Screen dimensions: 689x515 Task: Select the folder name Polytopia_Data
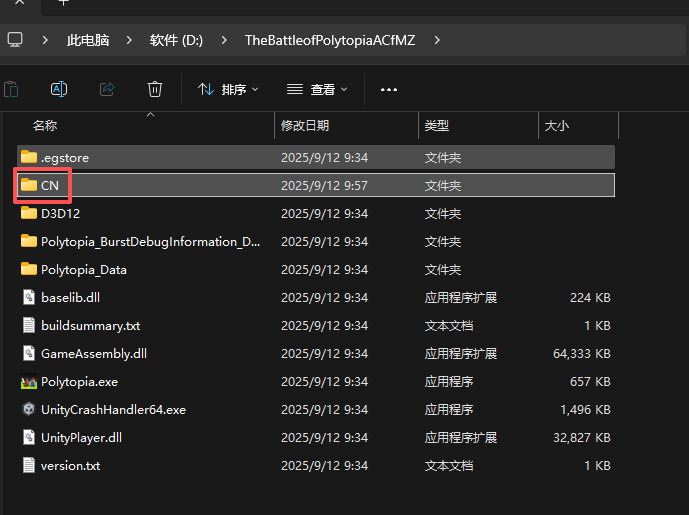pos(83,270)
